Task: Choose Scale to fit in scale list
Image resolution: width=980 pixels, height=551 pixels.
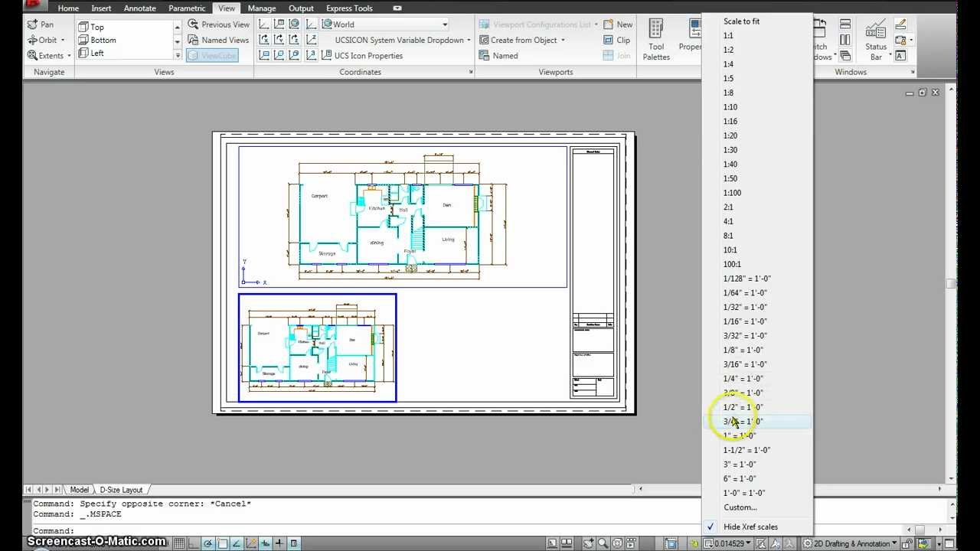Action: [x=757, y=21]
